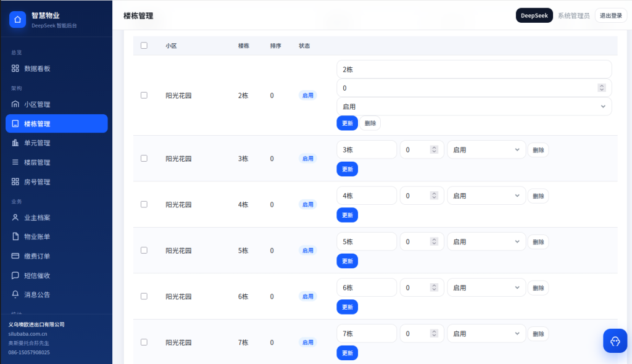
Task: Open 小区管理 menu item
Action: tap(56, 104)
